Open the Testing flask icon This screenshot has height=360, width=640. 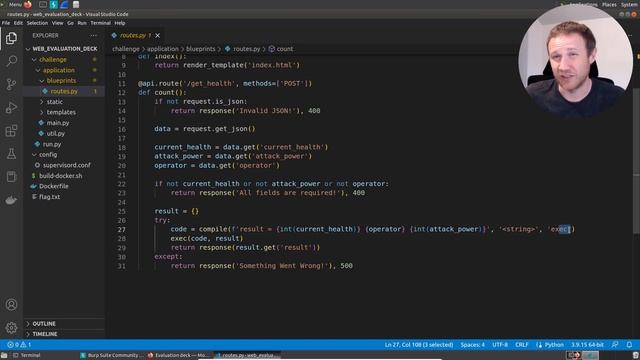pyautogui.click(x=11, y=154)
